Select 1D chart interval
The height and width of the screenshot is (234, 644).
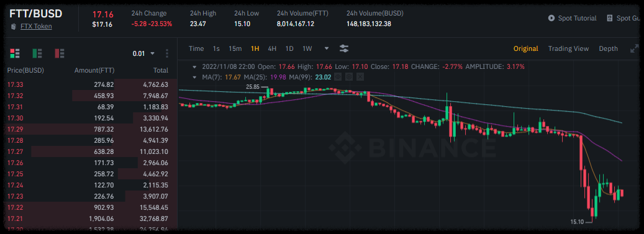click(x=289, y=48)
